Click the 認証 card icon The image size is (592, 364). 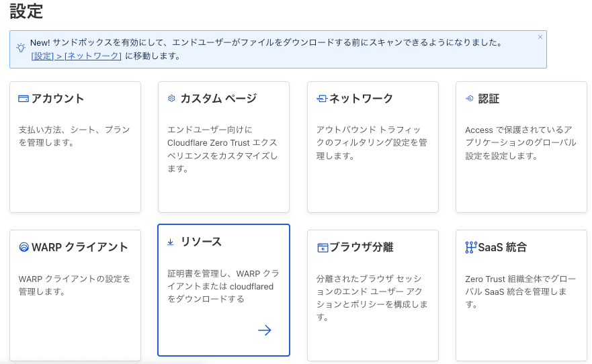(x=469, y=99)
